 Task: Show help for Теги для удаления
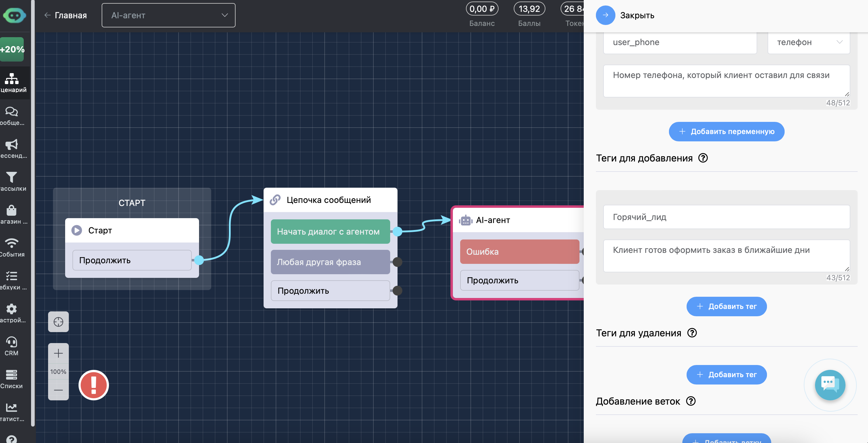[x=692, y=333]
